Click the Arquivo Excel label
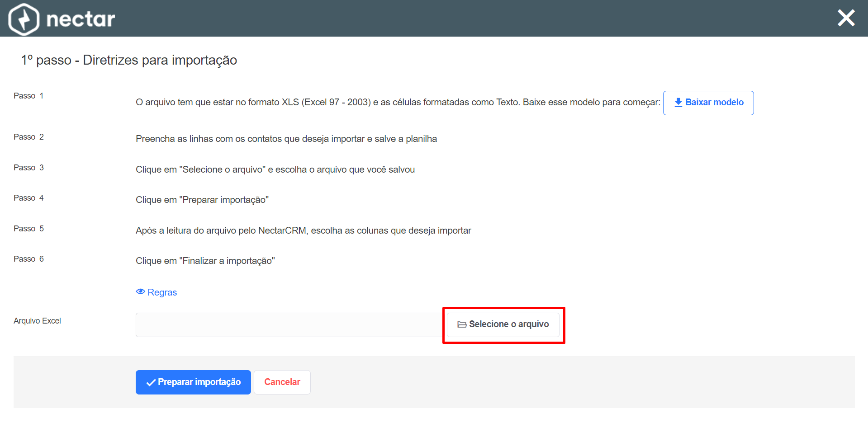Viewport: 868px width, 432px height. pyautogui.click(x=37, y=321)
